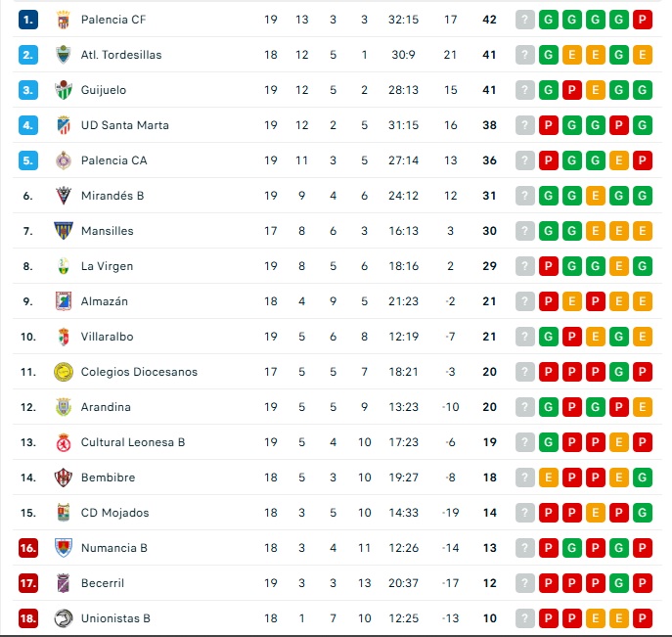Click the Numancia B club badge
Image resolution: width=672 pixels, height=637 pixels.
tap(64, 548)
